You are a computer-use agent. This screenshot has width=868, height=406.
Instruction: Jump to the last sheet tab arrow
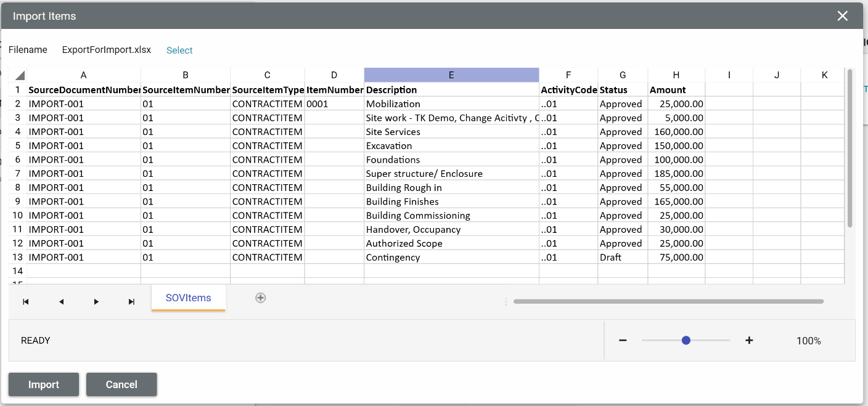coord(131,302)
